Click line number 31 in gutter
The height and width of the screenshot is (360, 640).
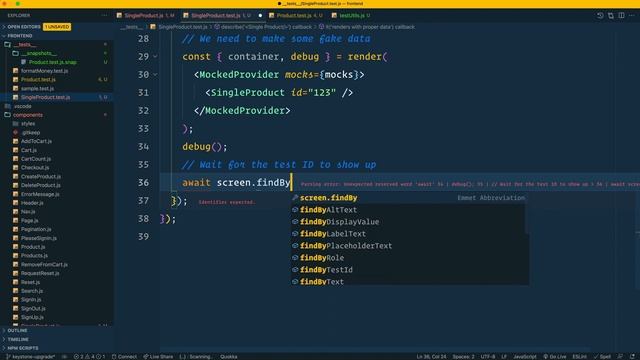(x=143, y=93)
